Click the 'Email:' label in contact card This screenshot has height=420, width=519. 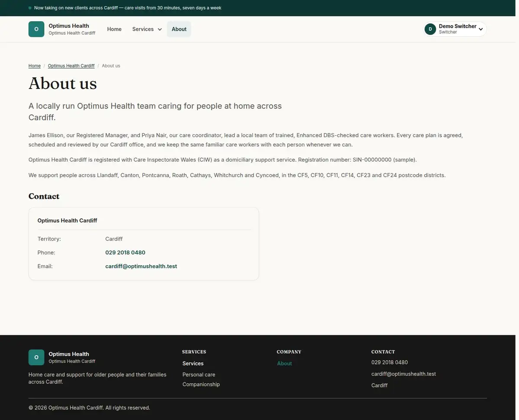[x=45, y=266]
